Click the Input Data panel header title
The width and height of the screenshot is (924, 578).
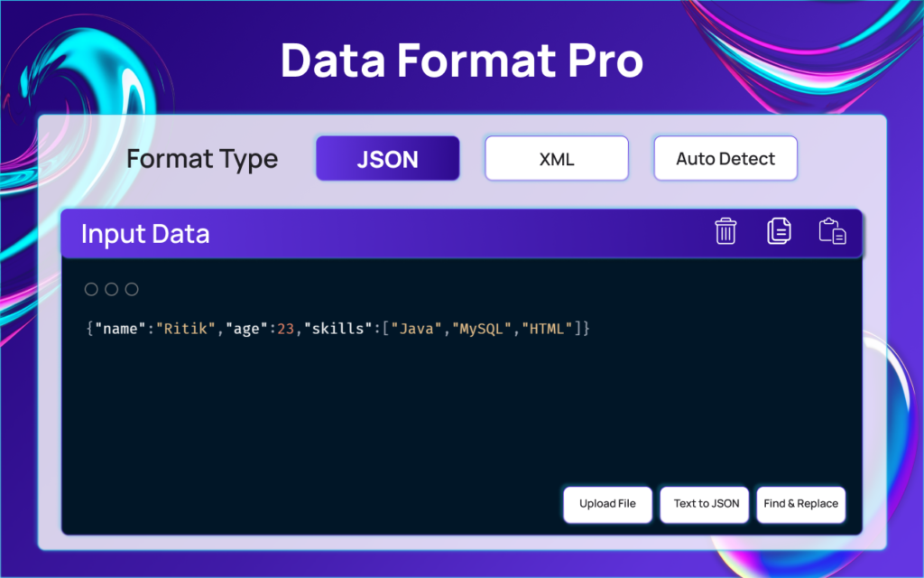coord(145,234)
